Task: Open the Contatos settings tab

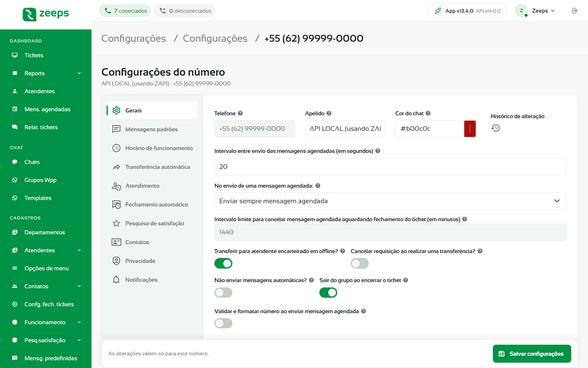Action: point(152,242)
